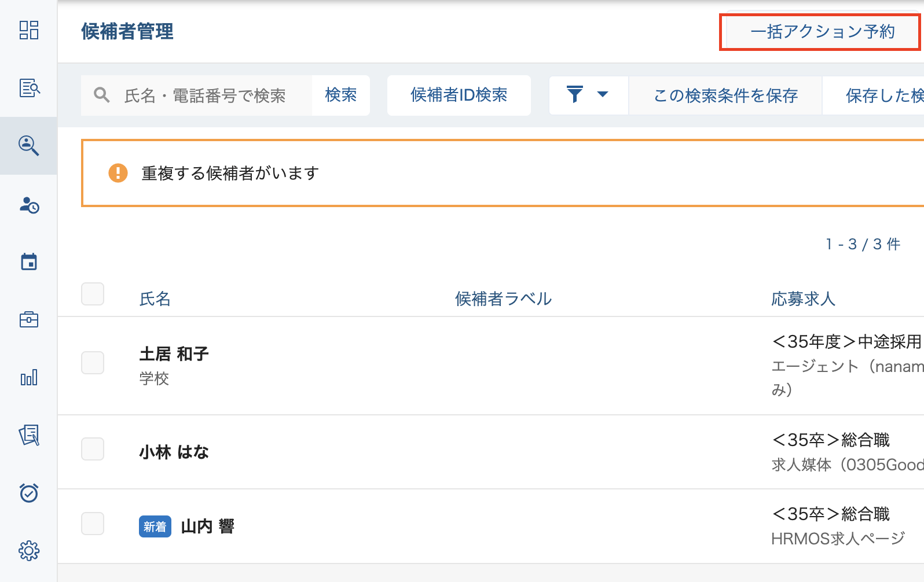The width and height of the screenshot is (924, 582).
Task: Select the candidate search sidebar icon
Action: (x=28, y=145)
